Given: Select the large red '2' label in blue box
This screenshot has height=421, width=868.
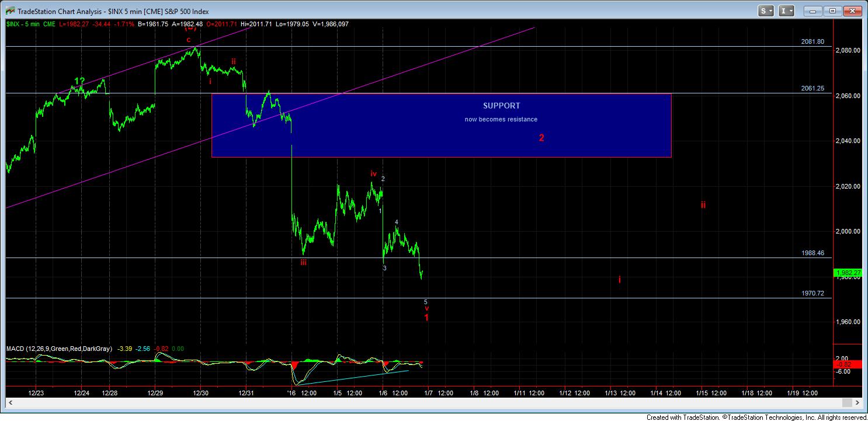Looking at the screenshot, I should coord(541,138).
